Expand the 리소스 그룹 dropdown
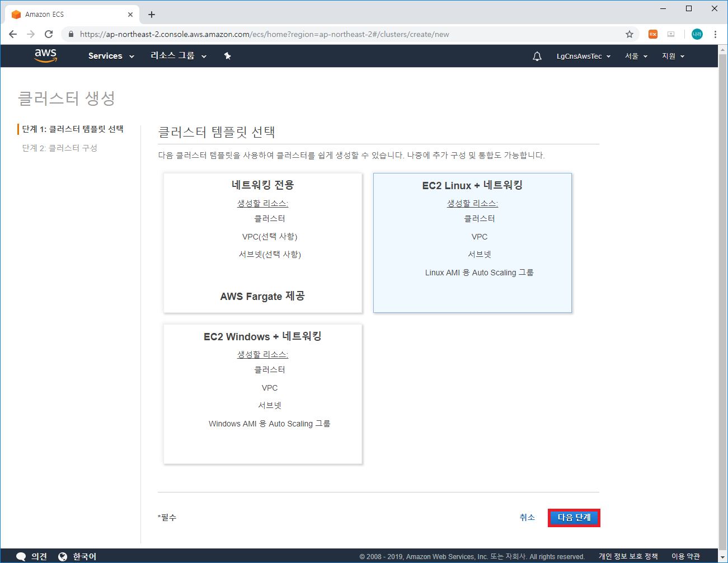The height and width of the screenshot is (563, 728). point(179,56)
